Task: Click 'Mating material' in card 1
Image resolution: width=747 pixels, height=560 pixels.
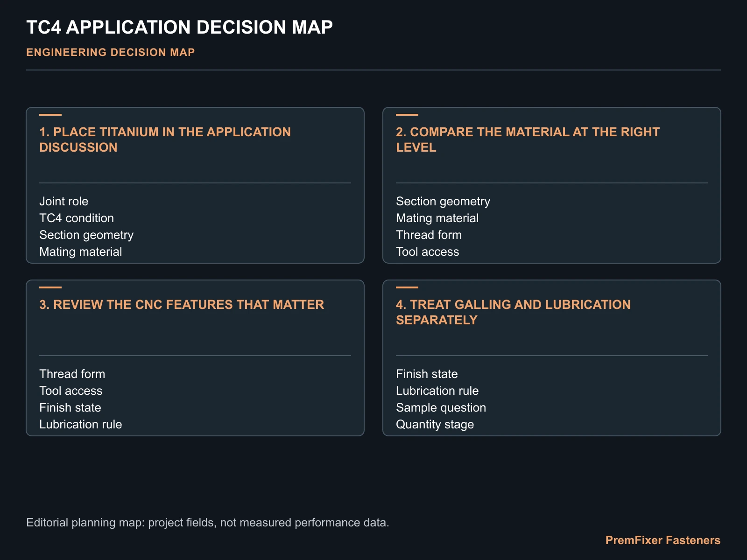Action: (81, 252)
